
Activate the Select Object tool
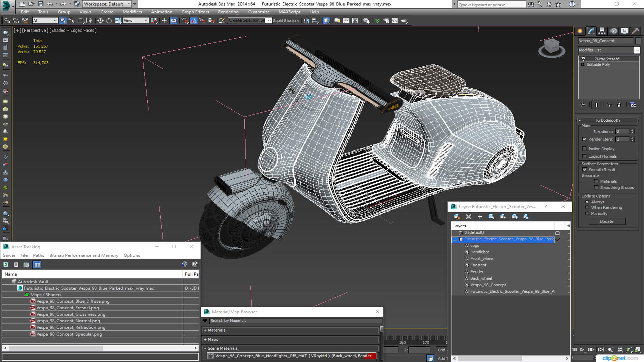(x=63, y=21)
